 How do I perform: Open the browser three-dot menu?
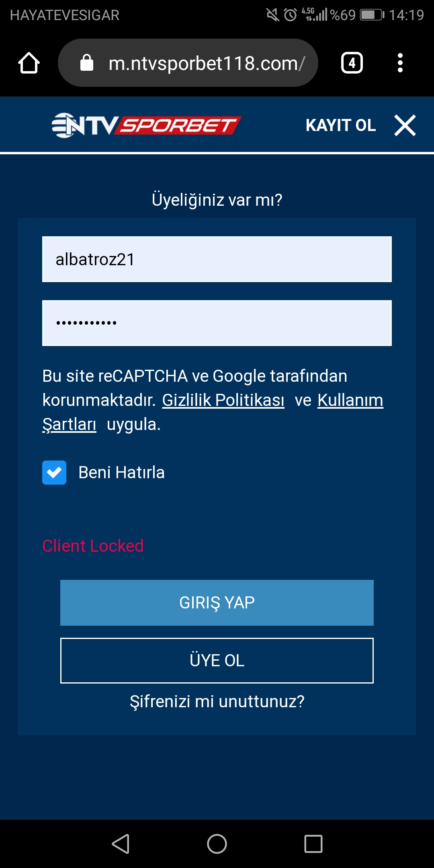pos(400,63)
